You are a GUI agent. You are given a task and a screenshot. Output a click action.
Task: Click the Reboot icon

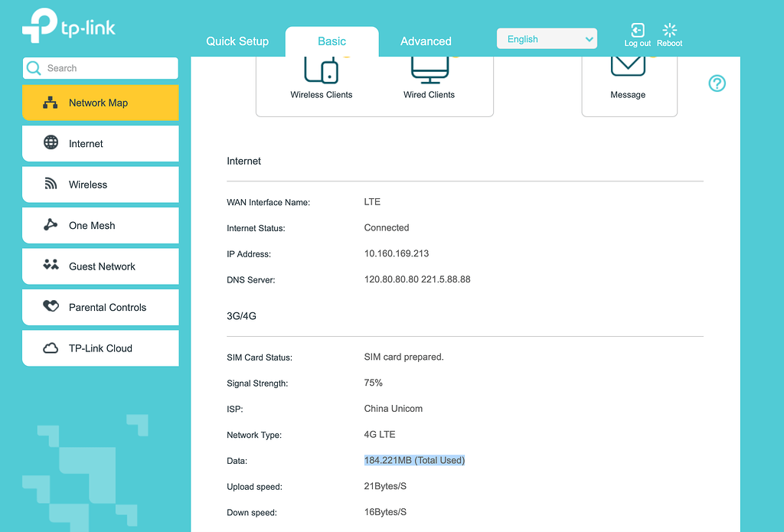668,31
